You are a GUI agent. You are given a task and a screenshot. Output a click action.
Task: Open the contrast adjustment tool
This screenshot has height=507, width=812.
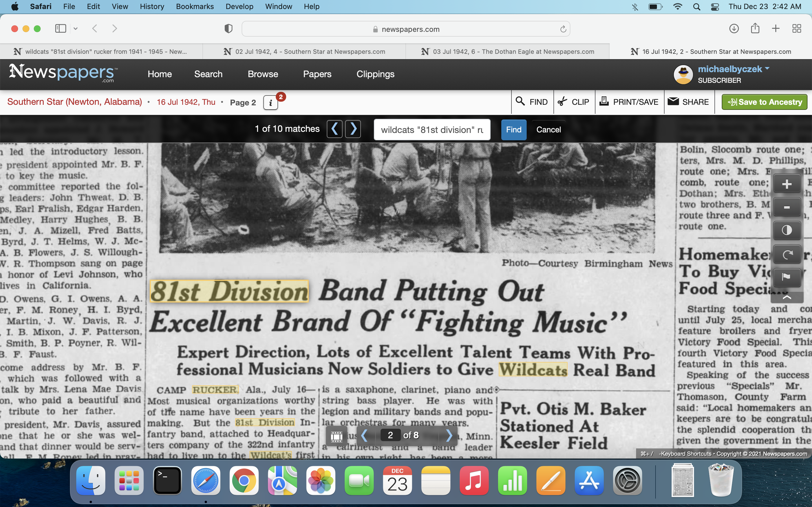(x=787, y=230)
